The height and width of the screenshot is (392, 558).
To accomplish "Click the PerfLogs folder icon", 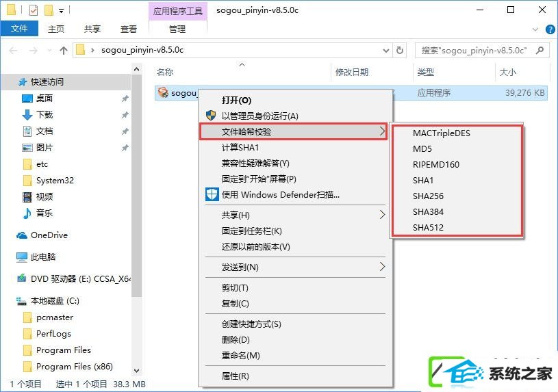I will pyautogui.click(x=27, y=333).
